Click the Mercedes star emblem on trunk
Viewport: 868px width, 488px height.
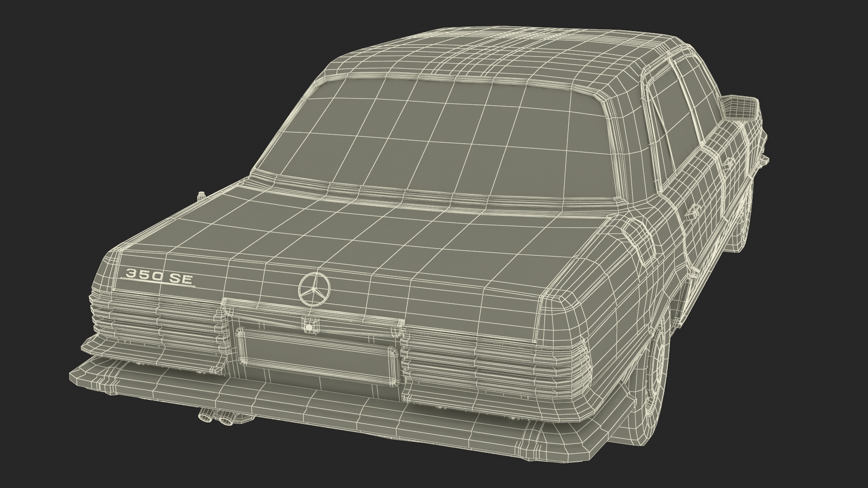pyautogui.click(x=314, y=289)
